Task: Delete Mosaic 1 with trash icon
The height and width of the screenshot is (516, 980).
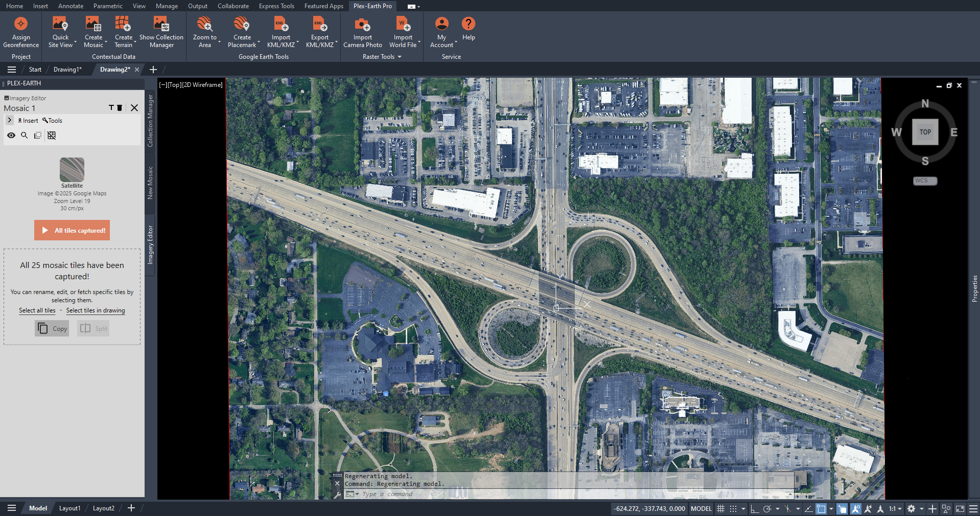Action: click(x=120, y=108)
